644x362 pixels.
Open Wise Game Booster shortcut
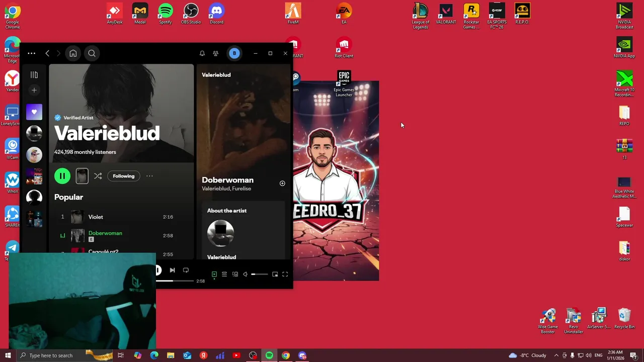click(548, 321)
